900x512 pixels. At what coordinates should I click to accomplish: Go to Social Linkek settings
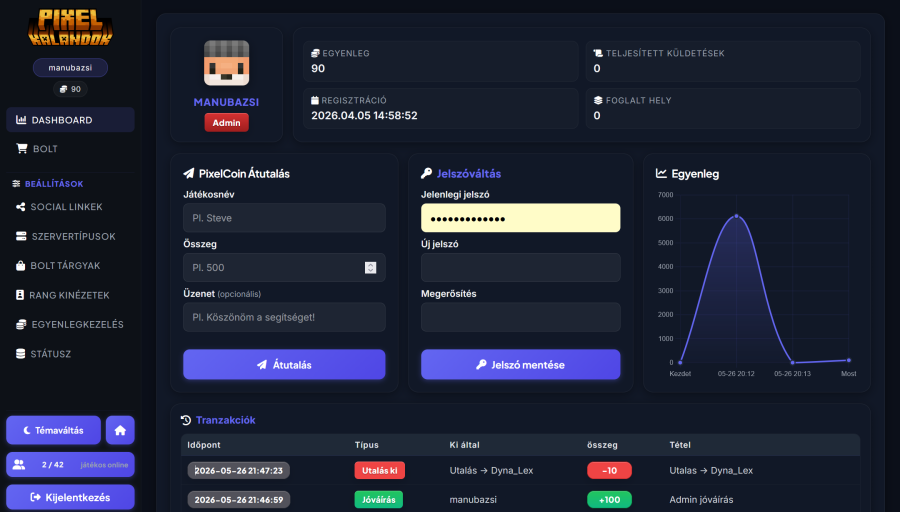point(70,207)
